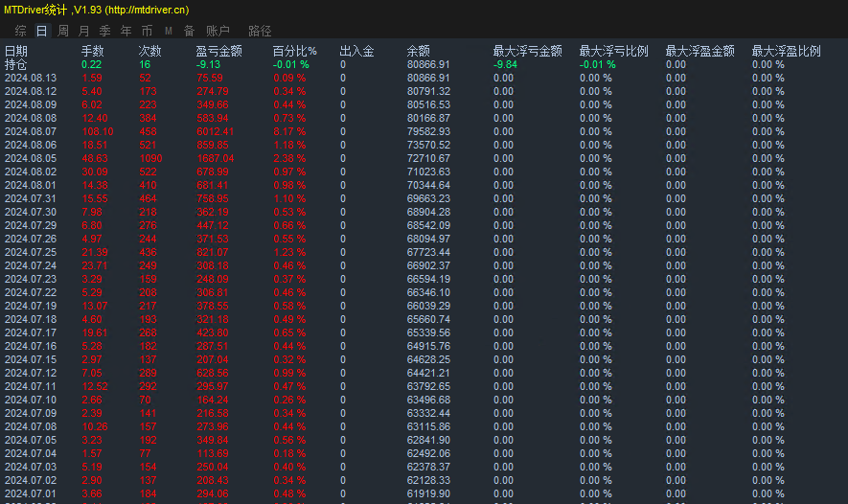Screen dimensions: 848x504
Task: Switch to the 综 summary tab
Action: pos(20,31)
